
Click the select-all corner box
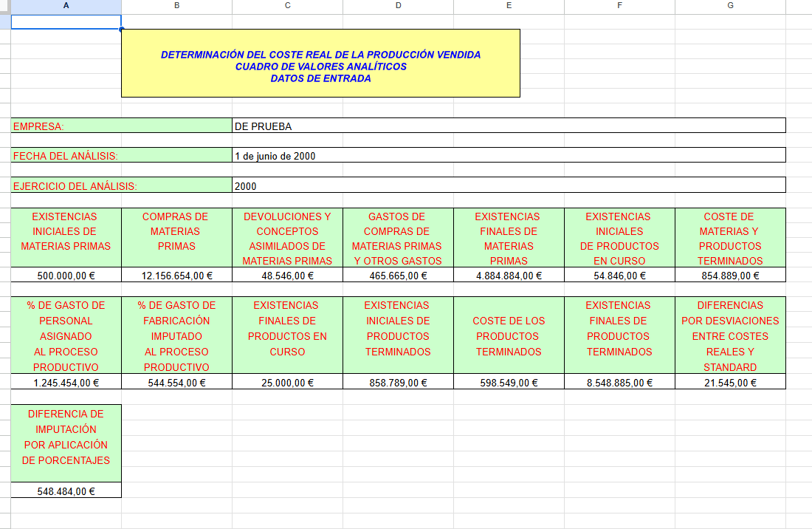click(x=5, y=5)
